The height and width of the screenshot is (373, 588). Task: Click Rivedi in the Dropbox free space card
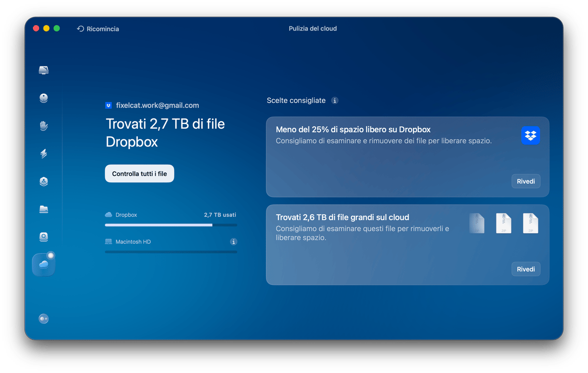[526, 181]
